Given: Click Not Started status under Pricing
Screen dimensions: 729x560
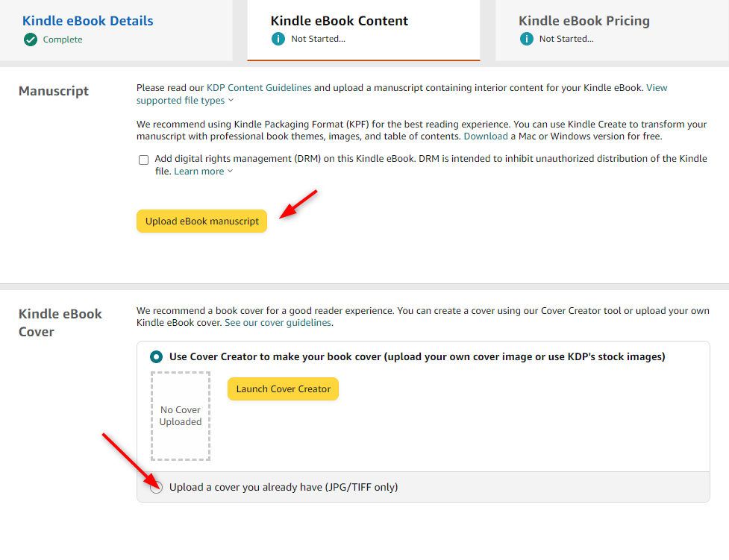Looking at the screenshot, I should (566, 39).
